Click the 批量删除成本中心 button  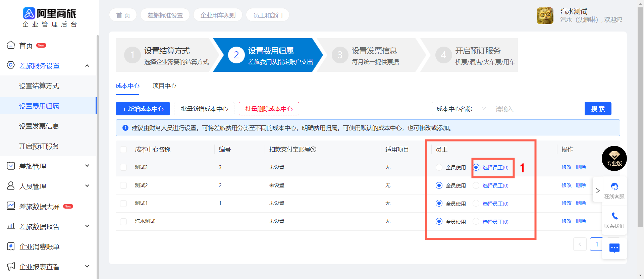269,109
